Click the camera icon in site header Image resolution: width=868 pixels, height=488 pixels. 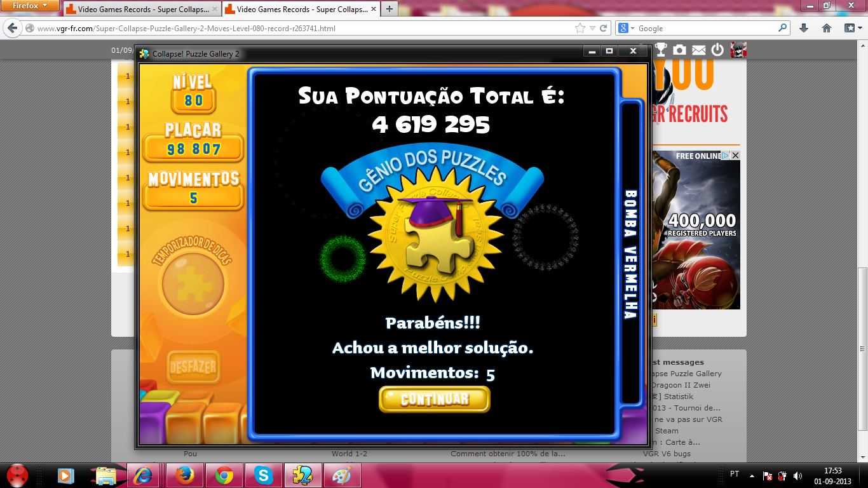coord(679,50)
